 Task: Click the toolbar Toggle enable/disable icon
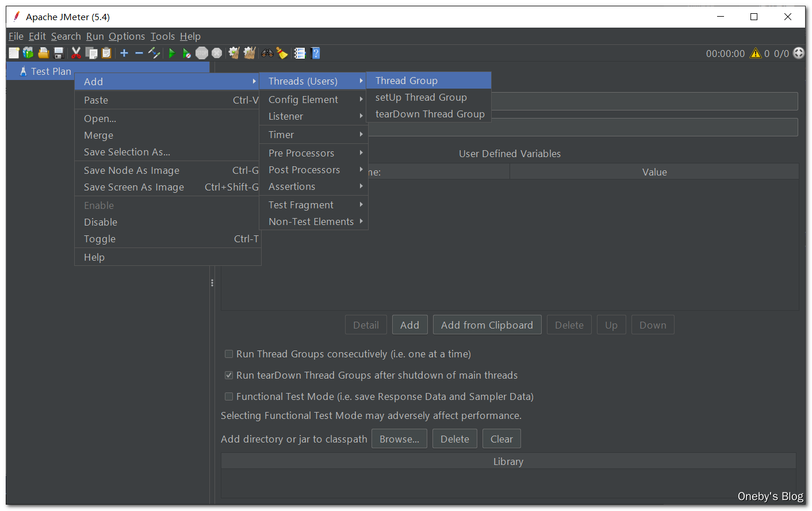154,54
